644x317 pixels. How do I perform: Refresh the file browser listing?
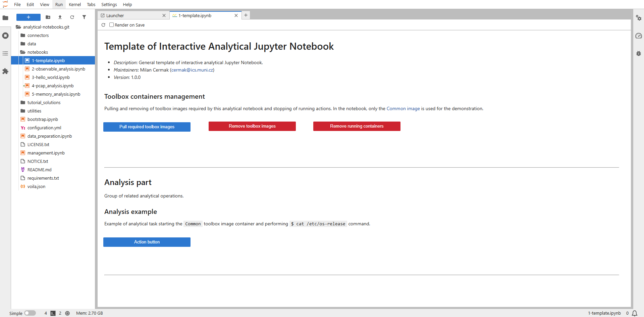72,17
